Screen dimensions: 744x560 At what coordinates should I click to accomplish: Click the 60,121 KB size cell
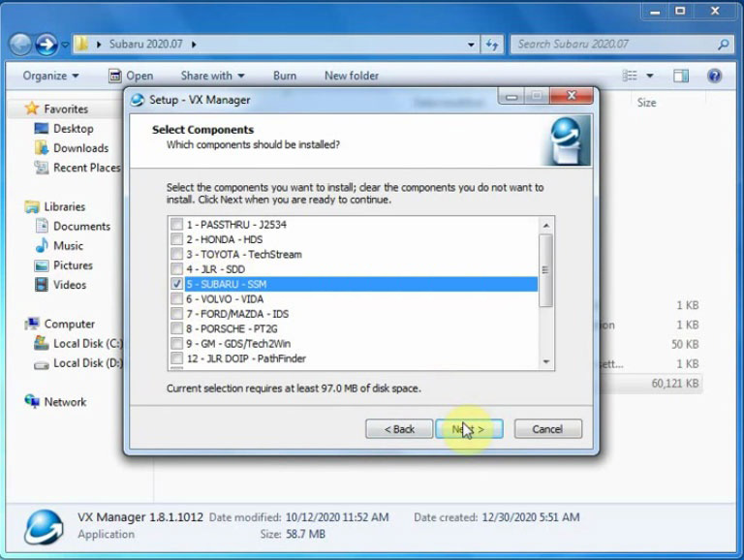(674, 384)
